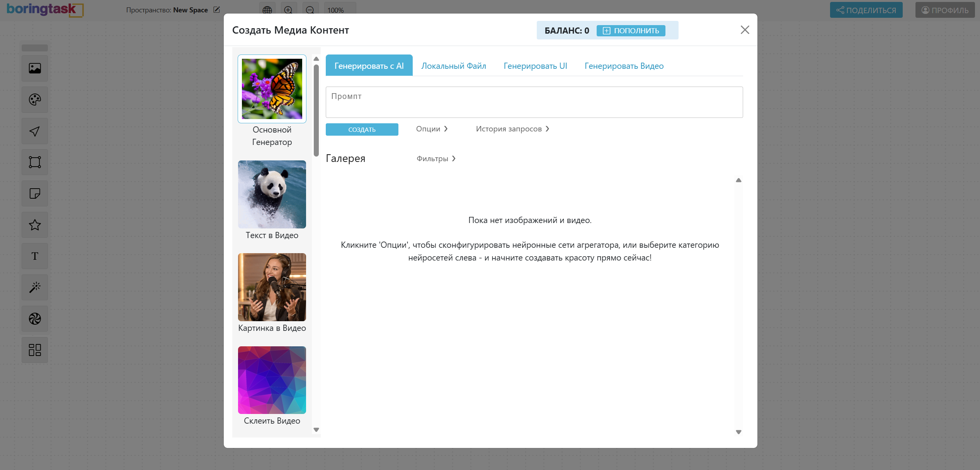Click the image tool icon in sidebar
Image resolution: width=980 pixels, height=470 pixels.
[35, 68]
